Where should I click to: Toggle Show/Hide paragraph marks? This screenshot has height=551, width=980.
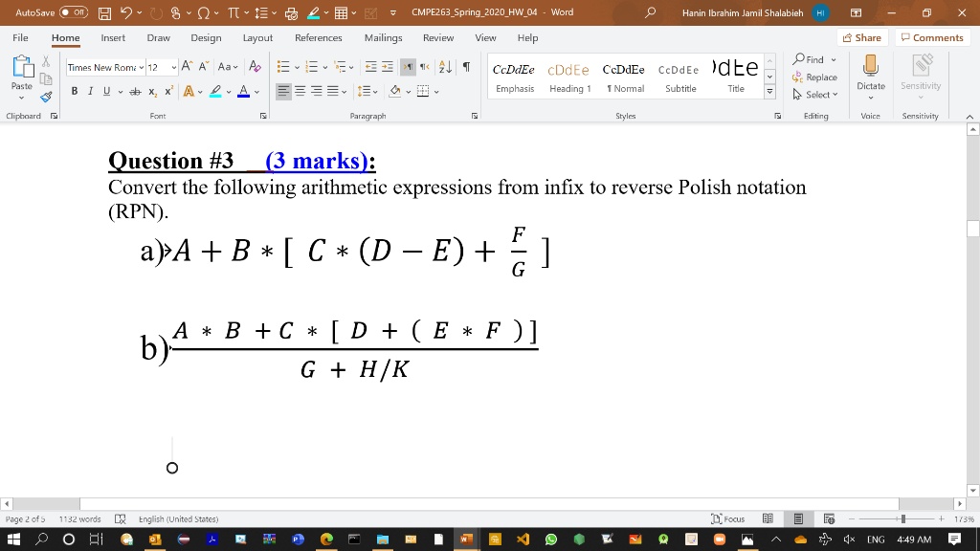point(465,67)
